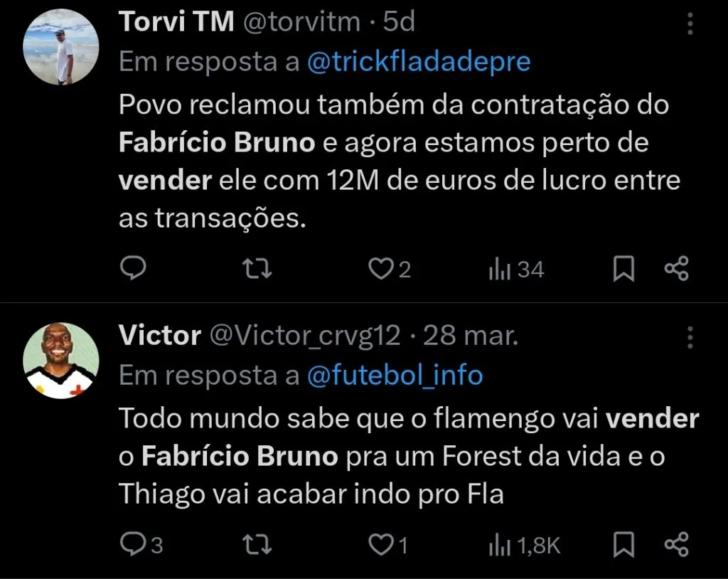The height and width of the screenshot is (579, 728).
Task: Open the more options menu on Torvi's tweet
Action: click(x=688, y=23)
